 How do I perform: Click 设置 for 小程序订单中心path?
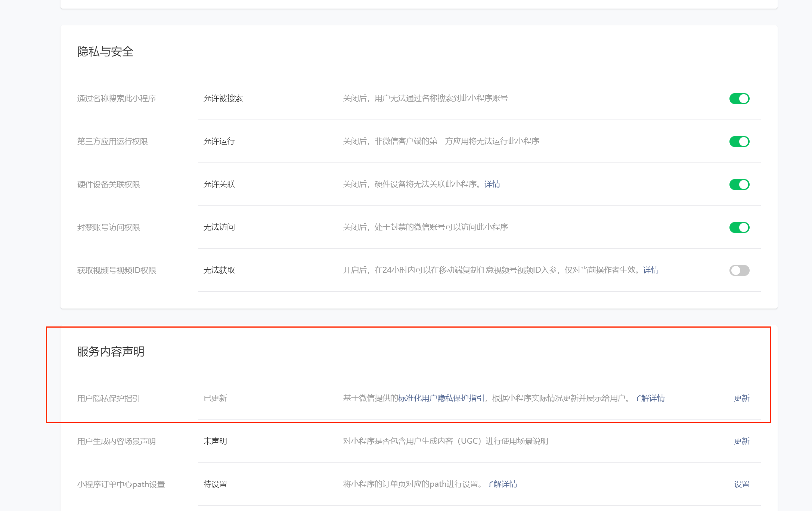coord(741,484)
